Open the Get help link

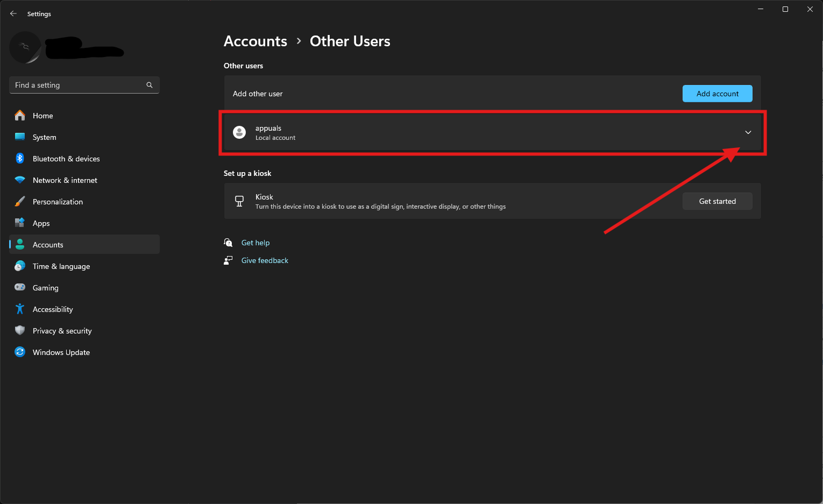(256, 243)
